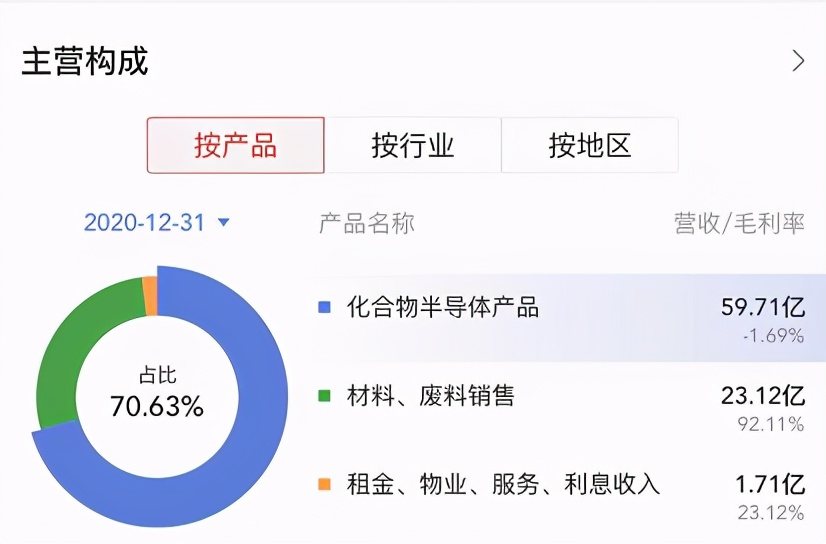Click the 主营构成 section title
826x544 pixels.
point(85,61)
